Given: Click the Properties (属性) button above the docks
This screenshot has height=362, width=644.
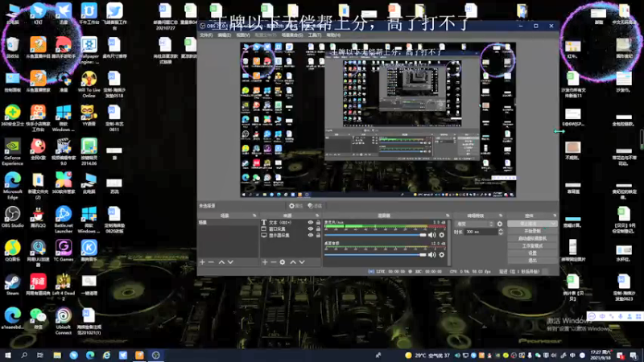Looking at the screenshot, I should (x=295, y=206).
